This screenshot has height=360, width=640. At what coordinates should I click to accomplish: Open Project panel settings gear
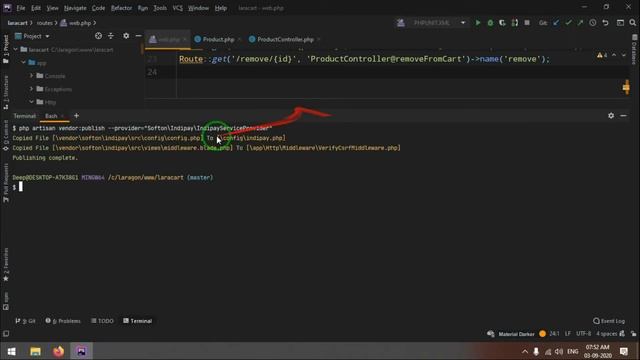126,36
